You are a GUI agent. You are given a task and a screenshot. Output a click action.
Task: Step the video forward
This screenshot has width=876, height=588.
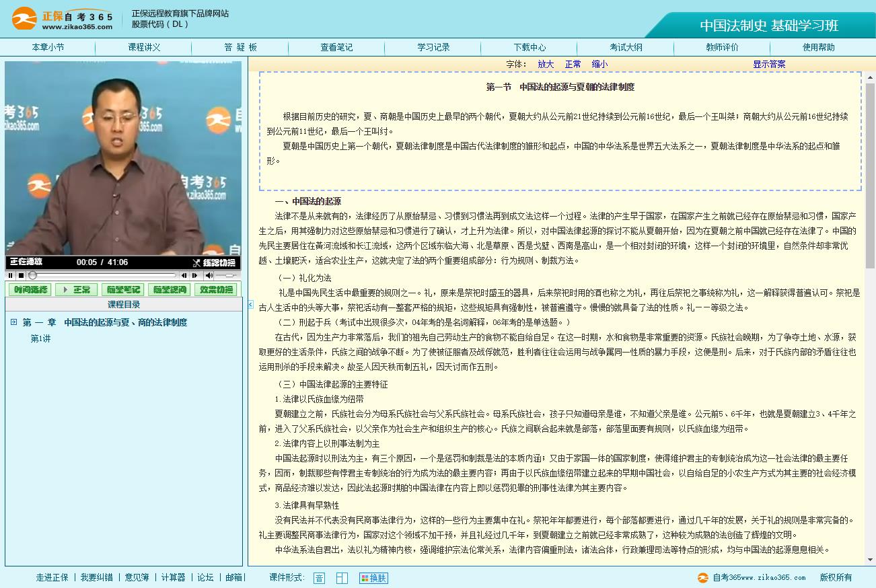[x=194, y=275]
